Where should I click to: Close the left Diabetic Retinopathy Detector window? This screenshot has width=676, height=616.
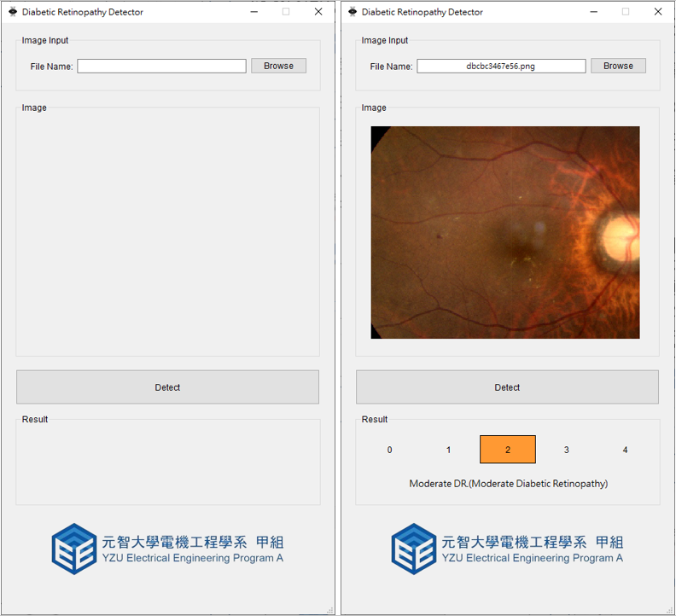318,12
